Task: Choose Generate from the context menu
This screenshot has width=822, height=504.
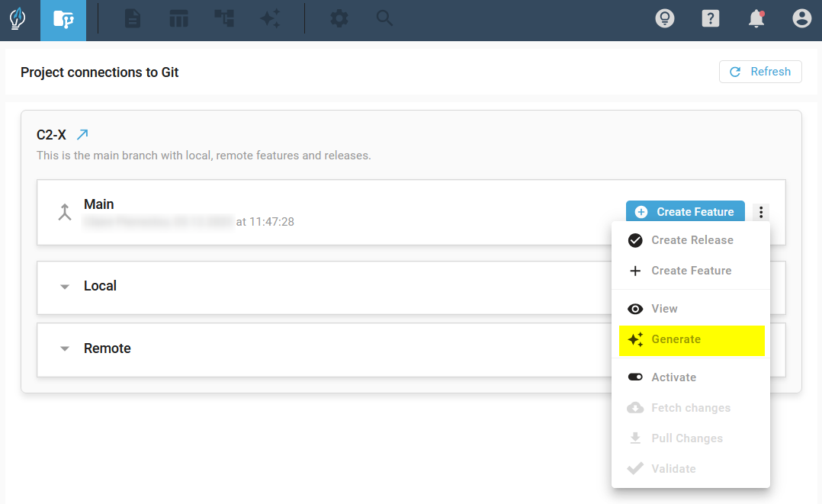Action: [x=676, y=339]
